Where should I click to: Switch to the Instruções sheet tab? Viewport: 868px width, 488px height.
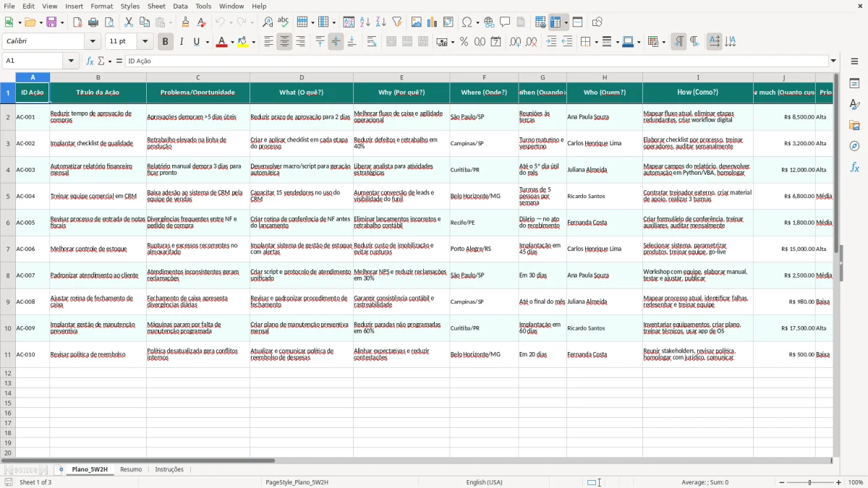click(x=169, y=469)
